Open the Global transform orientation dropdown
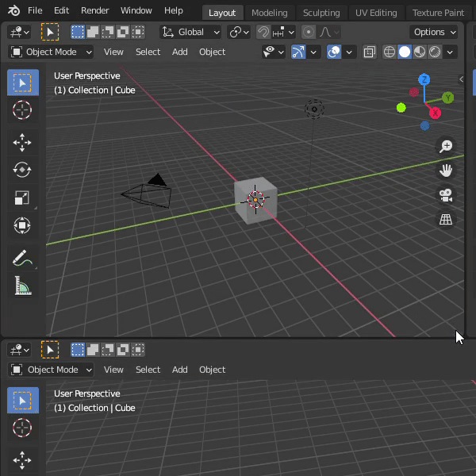The width and height of the screenshot is (476, 476). [x=191, y=33]
